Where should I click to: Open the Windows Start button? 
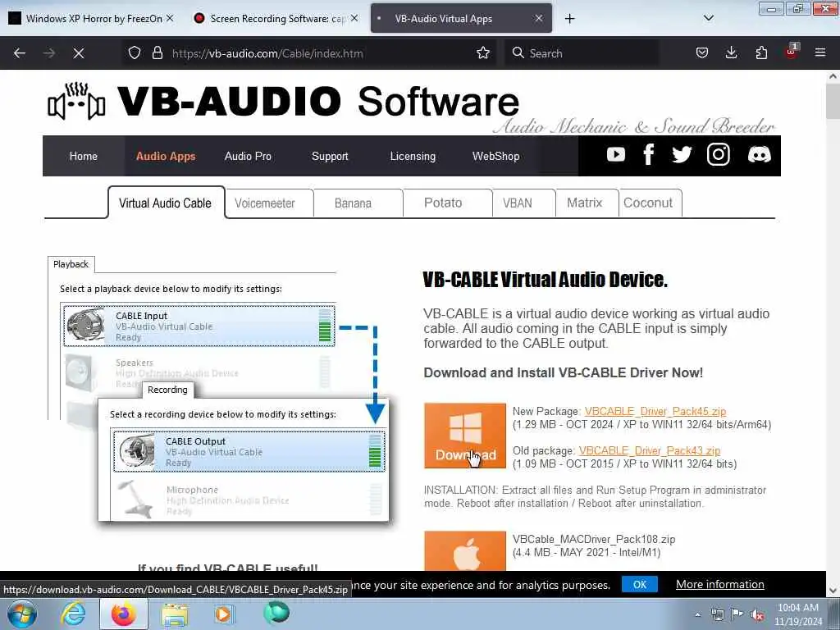(x=22, y=614)
